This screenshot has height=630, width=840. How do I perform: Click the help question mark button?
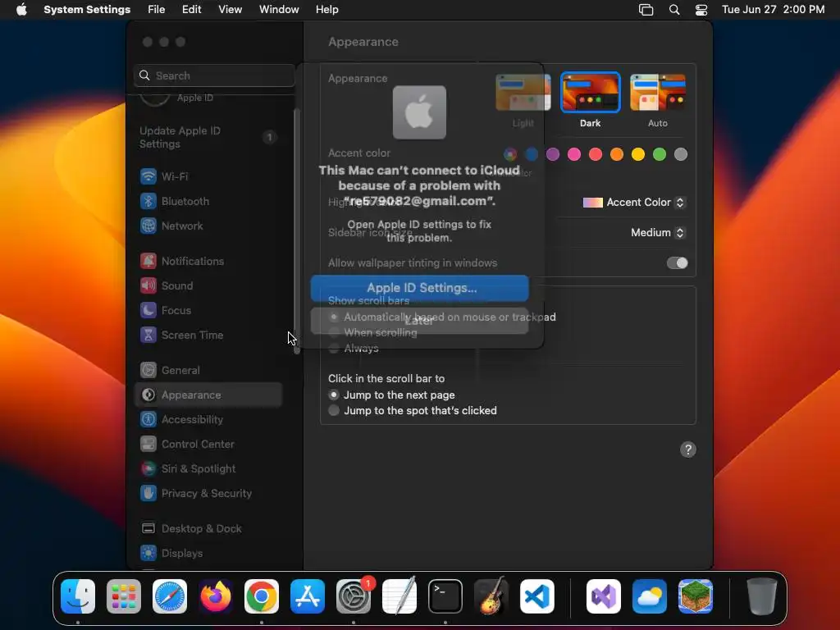point(688,450)
